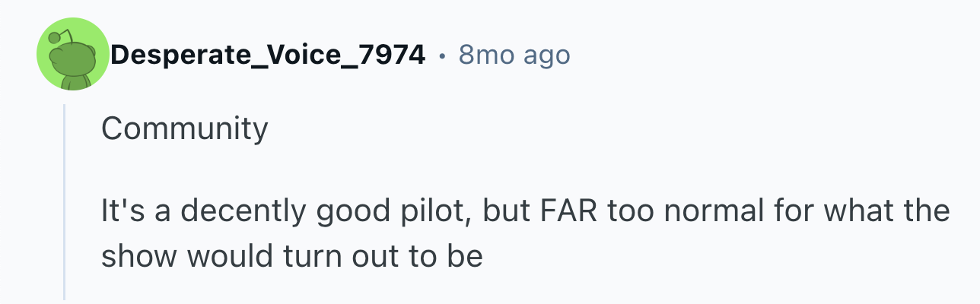Click 'what the' ending the first line
The height and width of the screenshot is (304, 980).
click(x=889, y=211)
